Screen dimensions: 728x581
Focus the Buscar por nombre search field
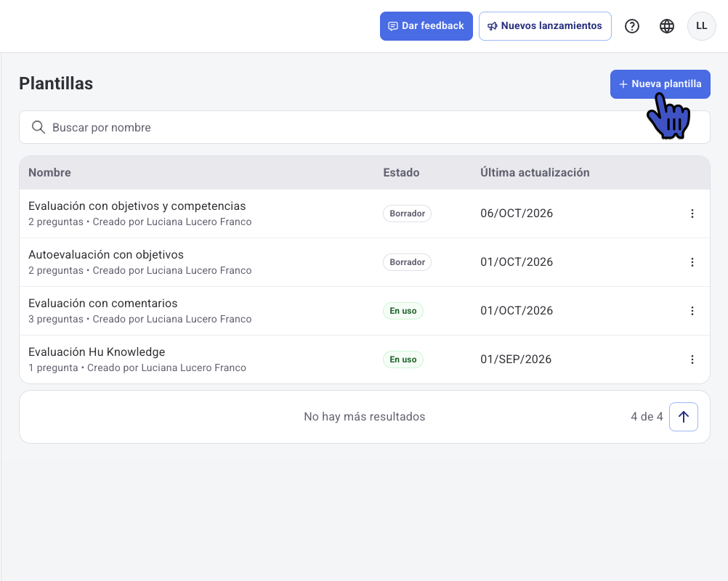(365, 127)
